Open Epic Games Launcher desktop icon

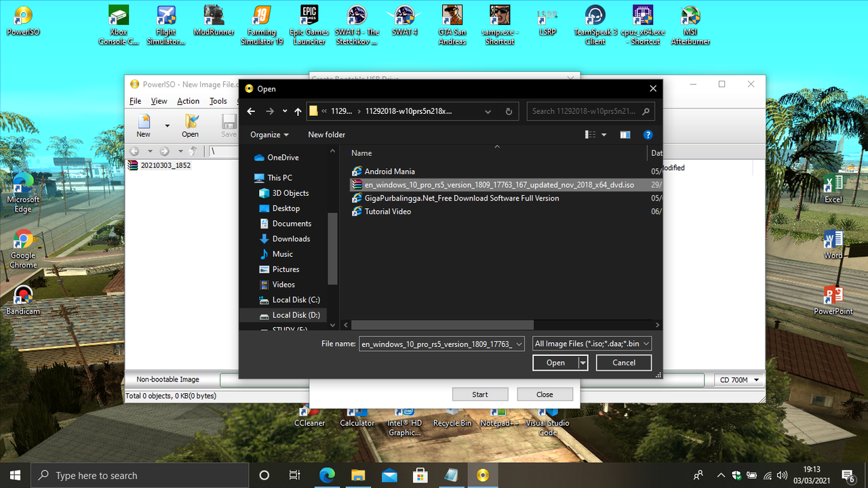pyautogui.click(x=309, y=26)
